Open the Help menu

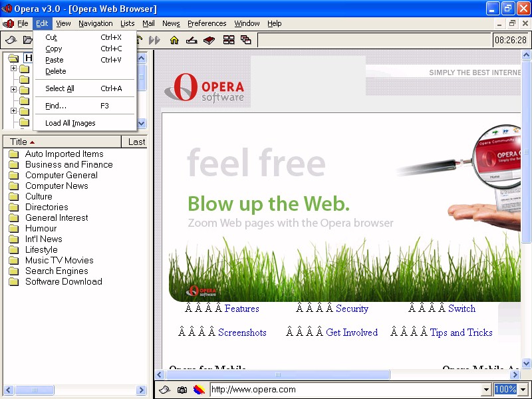pyautogui.click(x=275, y=23)
